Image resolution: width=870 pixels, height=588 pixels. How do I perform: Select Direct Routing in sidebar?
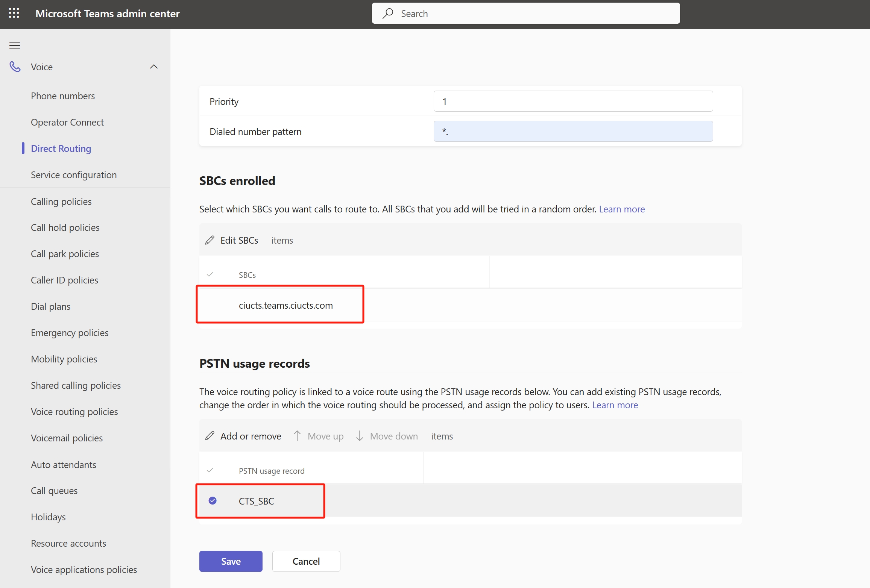coord(61,149)
